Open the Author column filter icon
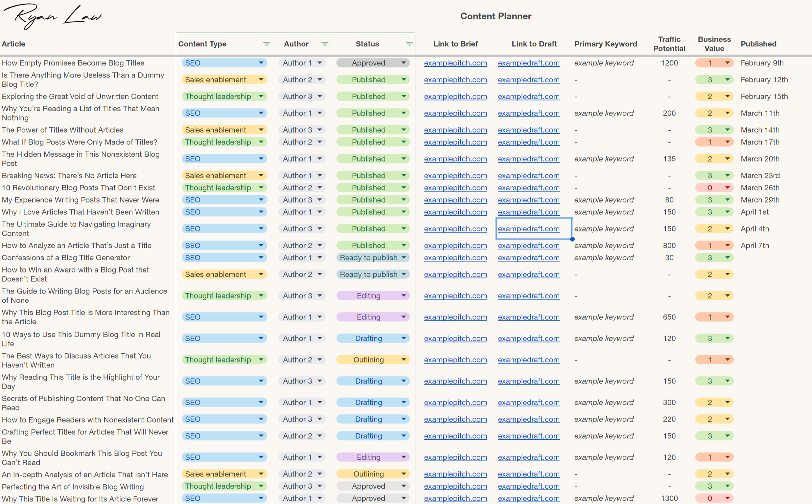Screen dimensions: 812x504 coord(325,44)
